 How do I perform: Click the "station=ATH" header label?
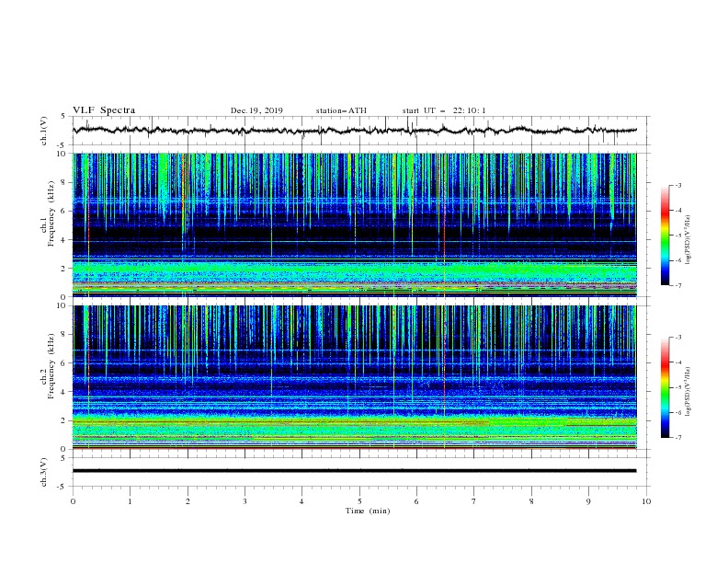click(x=341, y=110)
